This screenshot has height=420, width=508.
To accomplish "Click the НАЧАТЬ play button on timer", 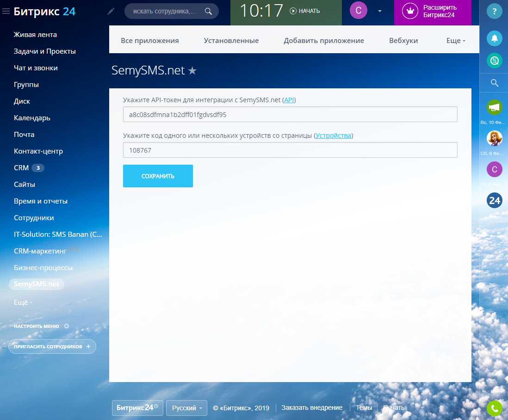I will coord(304,11).
